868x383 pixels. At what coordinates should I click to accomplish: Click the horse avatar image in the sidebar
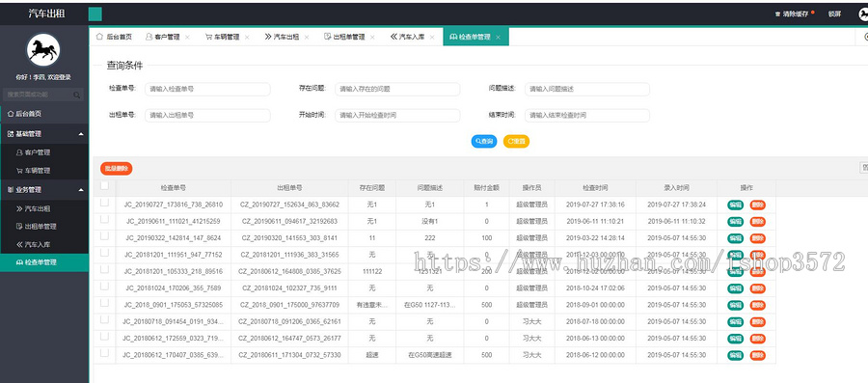[43, 50]
